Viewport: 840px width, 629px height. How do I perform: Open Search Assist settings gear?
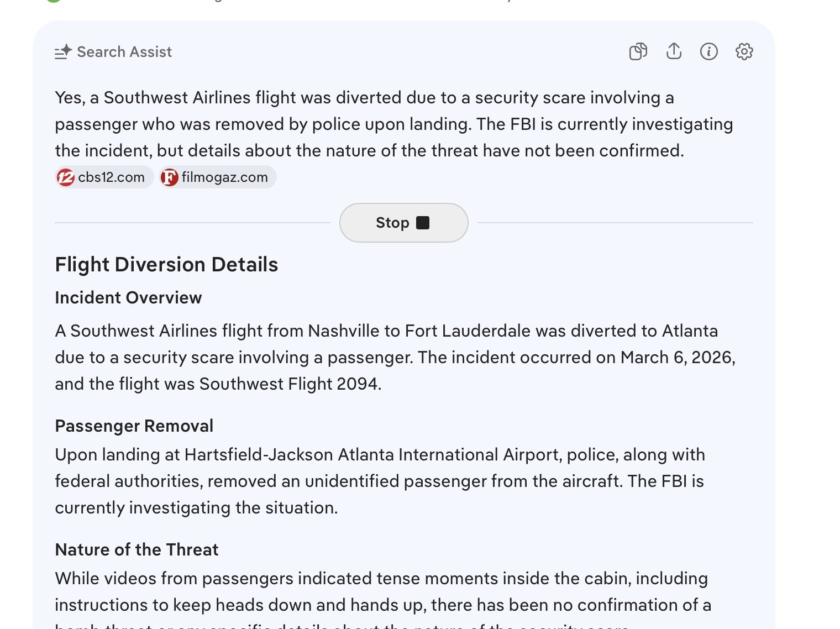[744, 51]
